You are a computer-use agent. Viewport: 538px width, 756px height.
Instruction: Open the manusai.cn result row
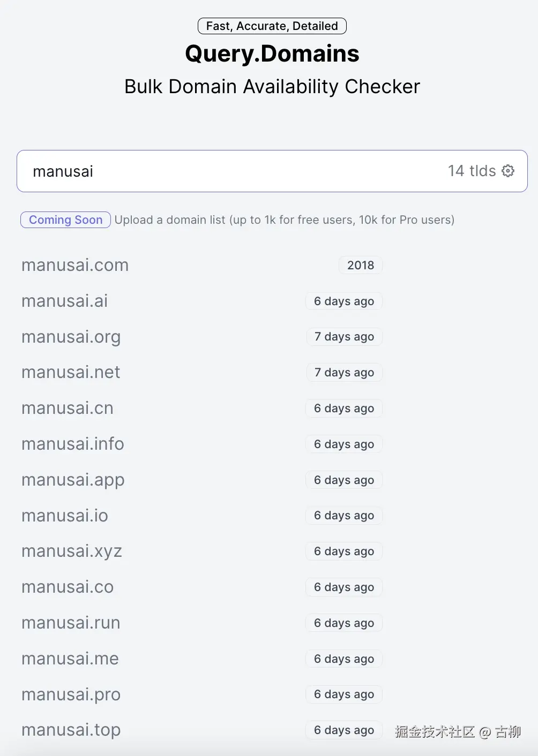coord(68,408)
